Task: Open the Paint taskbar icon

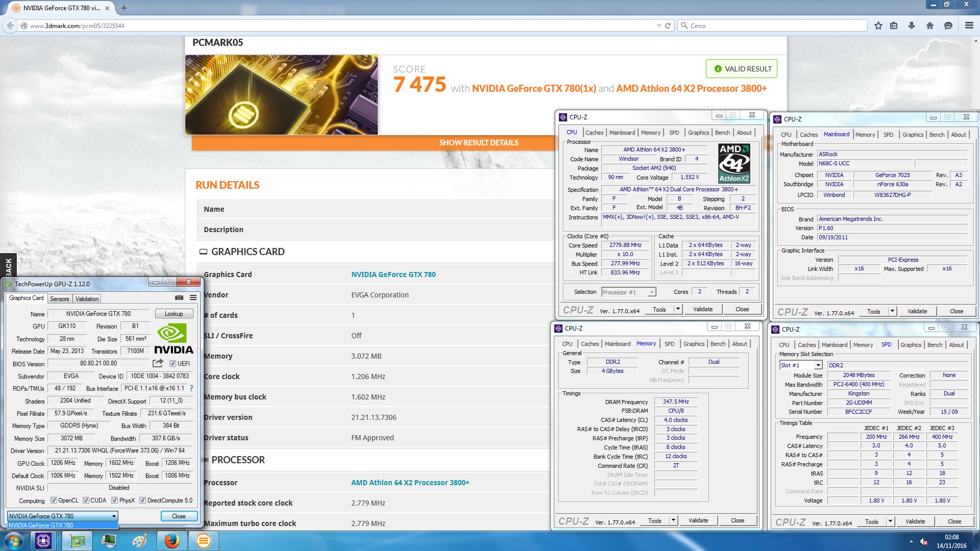Action: click(x=140, y=541)
